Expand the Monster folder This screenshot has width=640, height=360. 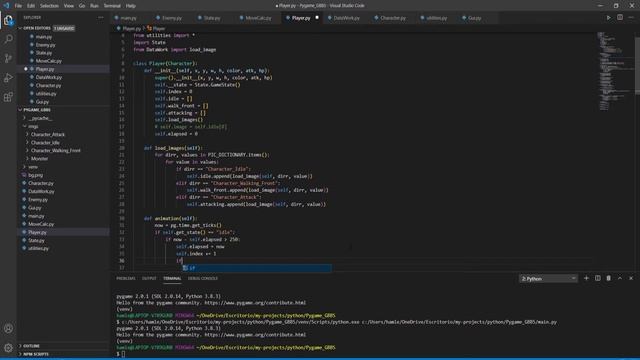63,158
